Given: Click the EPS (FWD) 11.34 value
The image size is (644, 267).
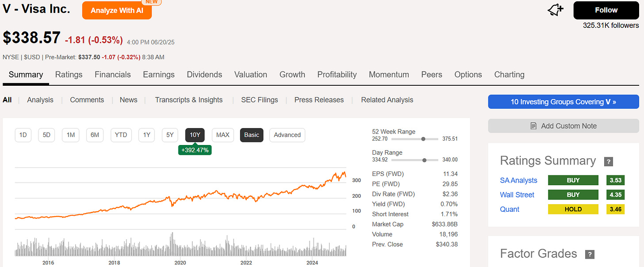Looking at the screenshot, I should click(450, 174).
